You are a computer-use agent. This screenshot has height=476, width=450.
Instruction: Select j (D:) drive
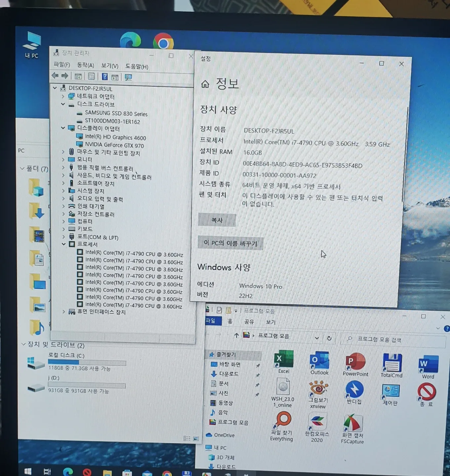point(77,384)
